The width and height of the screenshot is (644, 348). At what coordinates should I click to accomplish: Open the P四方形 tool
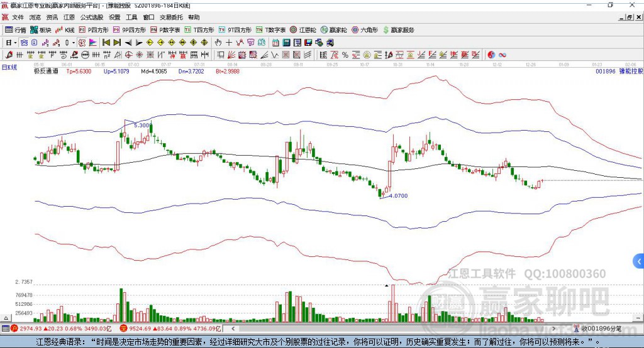click(94, 30)
